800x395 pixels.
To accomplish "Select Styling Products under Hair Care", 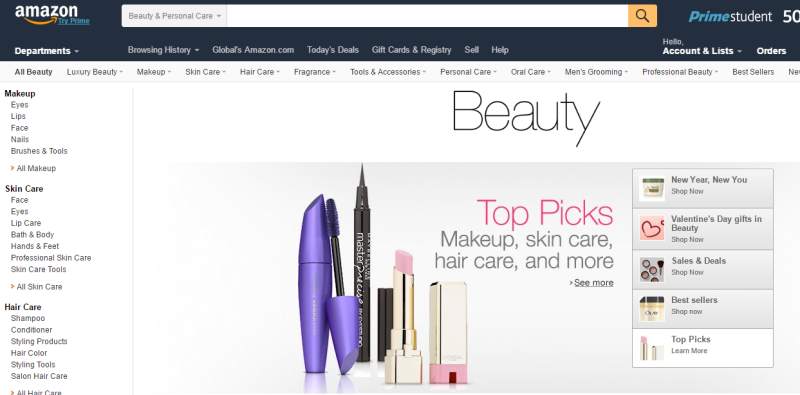I will click(x=39, y=341).
